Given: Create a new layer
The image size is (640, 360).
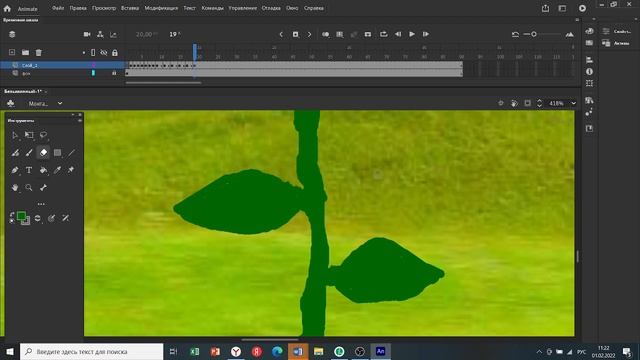Looking at the screenshot, I should (x=12, y=52).
